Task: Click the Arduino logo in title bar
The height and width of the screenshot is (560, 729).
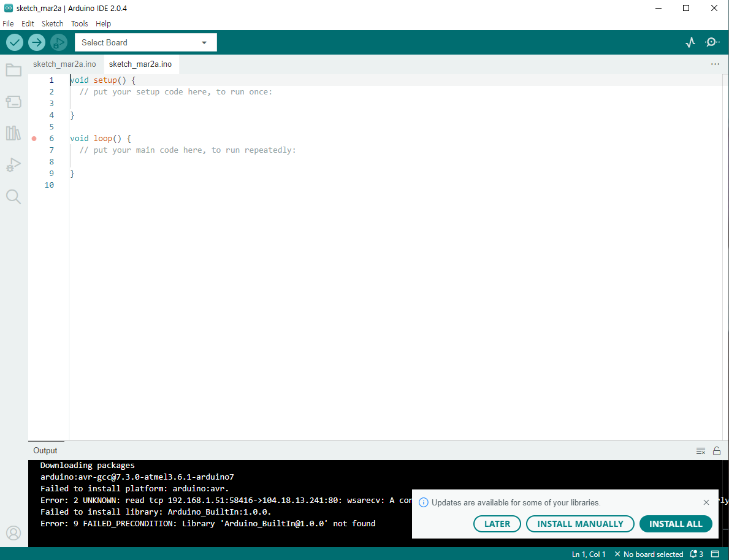Action: click(x=9, y=8)
